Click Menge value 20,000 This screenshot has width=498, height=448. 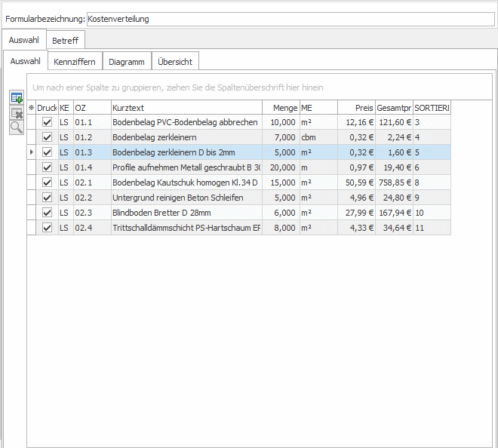(281, 167)
